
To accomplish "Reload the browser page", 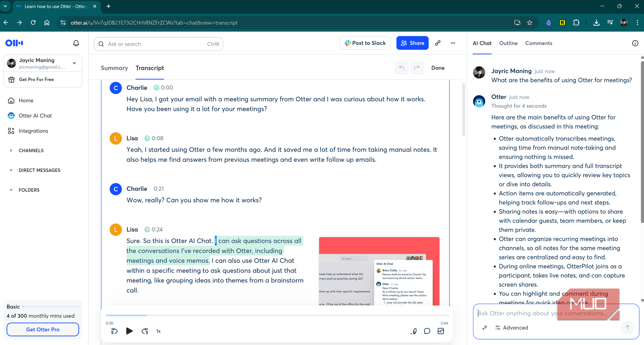I will (33, 23).
